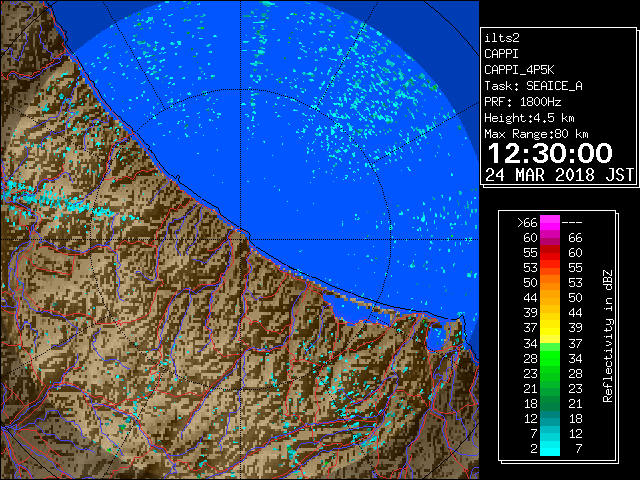Image resolution: width=640 pixels, height=480 pixels.
Task: Click the radar site at the crosshair center
Action: click(241, 239)
